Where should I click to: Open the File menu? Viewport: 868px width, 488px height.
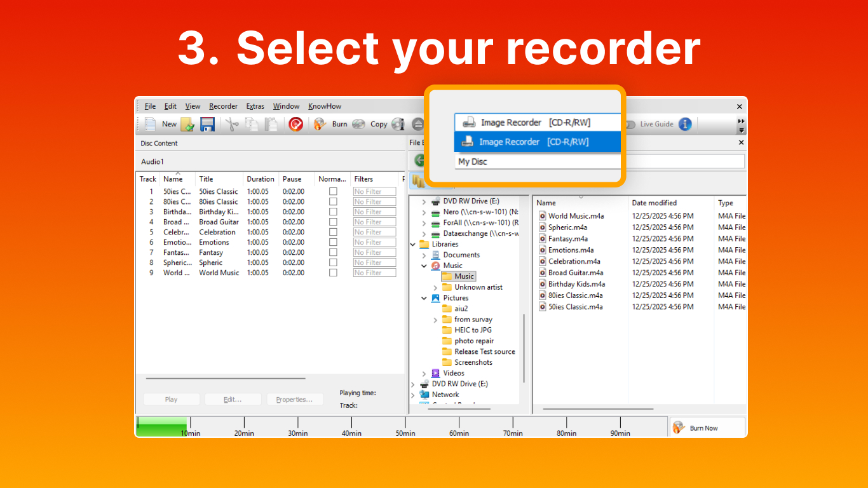(150, 106)
